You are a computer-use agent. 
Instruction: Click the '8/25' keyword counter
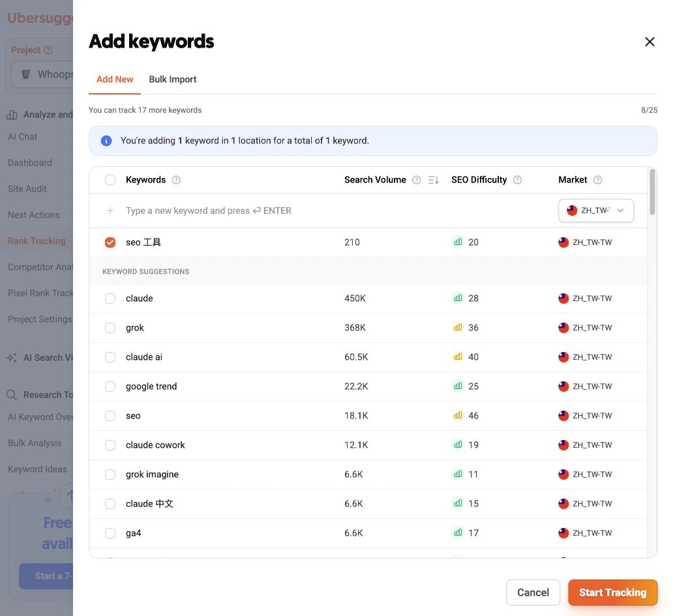[x=649, y=110]
